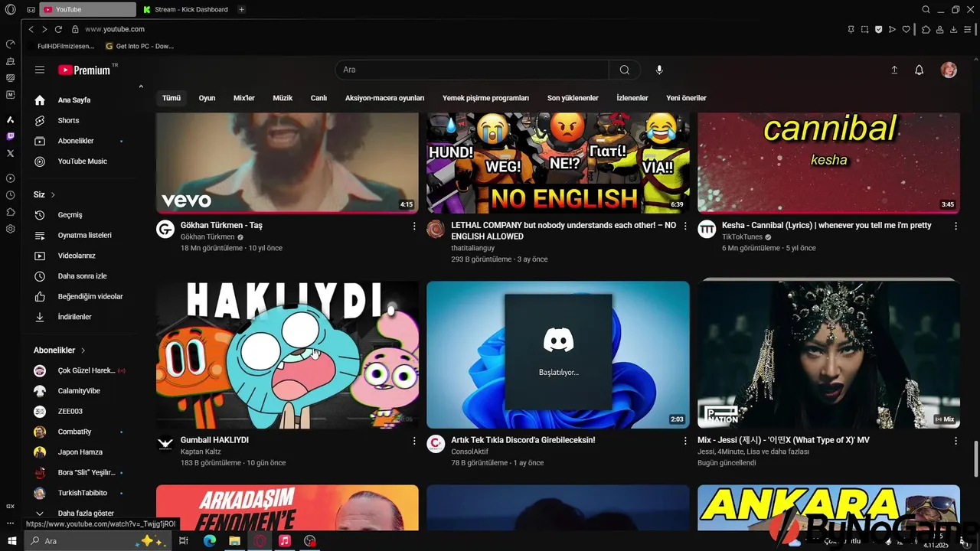The width and height of the screenshot is (980, 551).
Task: Open the Easy Setup sliders icon
Action: [968, 29]
